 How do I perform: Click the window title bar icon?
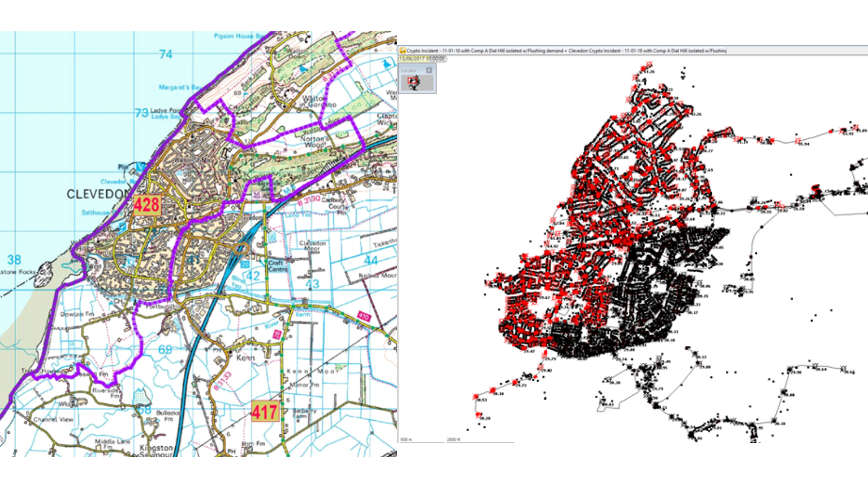pyautogui.click(x=403, y=50)
